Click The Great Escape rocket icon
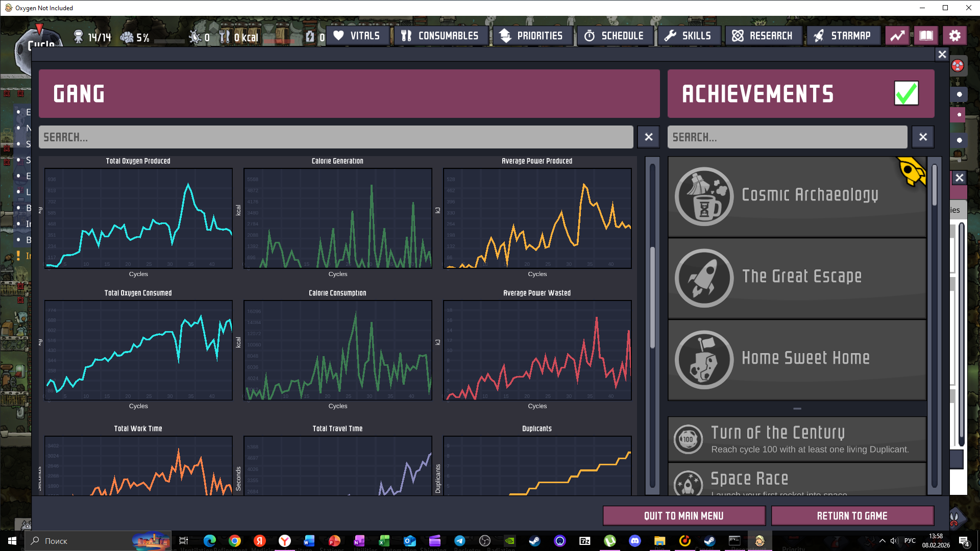 point(704,278)
